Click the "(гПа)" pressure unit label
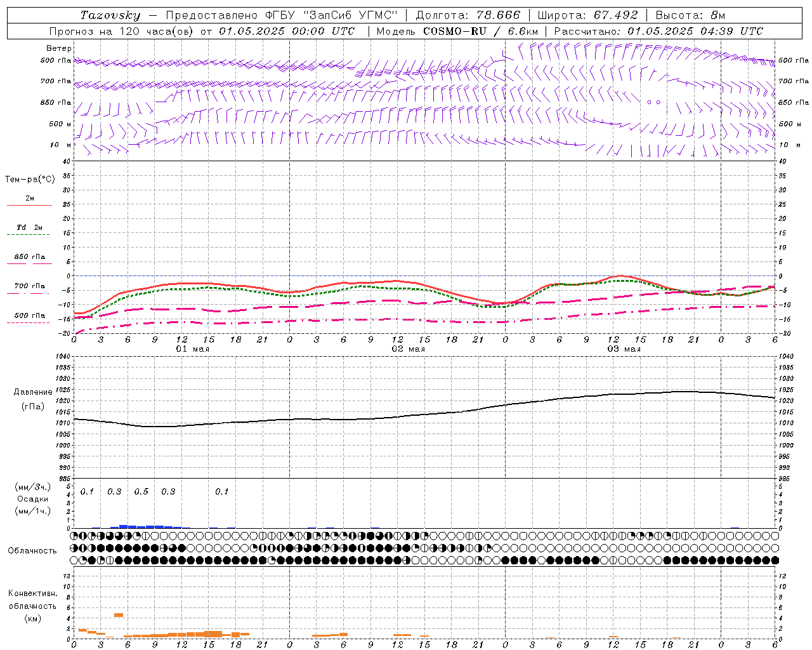The image size is (812, 650). click(x=32, y=407)
